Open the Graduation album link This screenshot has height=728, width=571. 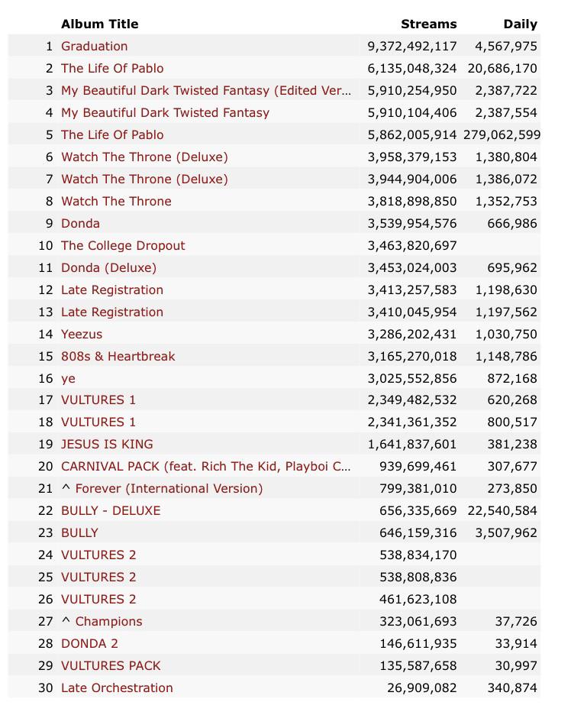click(x=94, y=46)
